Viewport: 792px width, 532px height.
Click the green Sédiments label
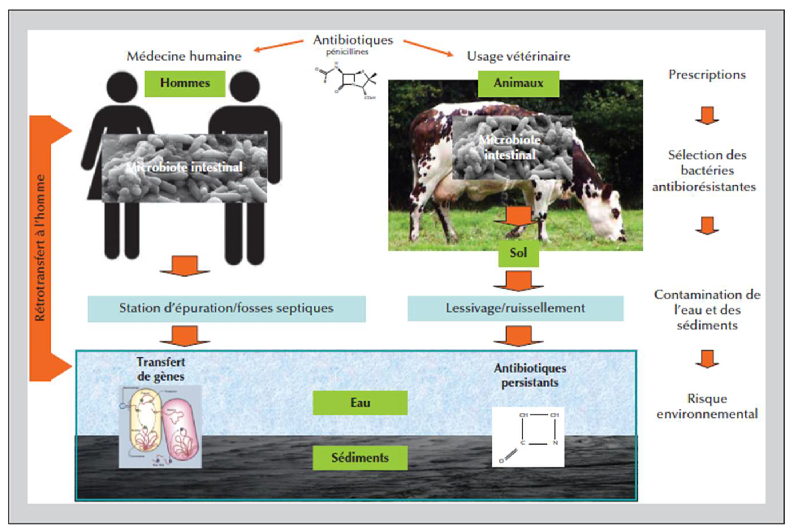pyautogui.click(x=360, y=458)
